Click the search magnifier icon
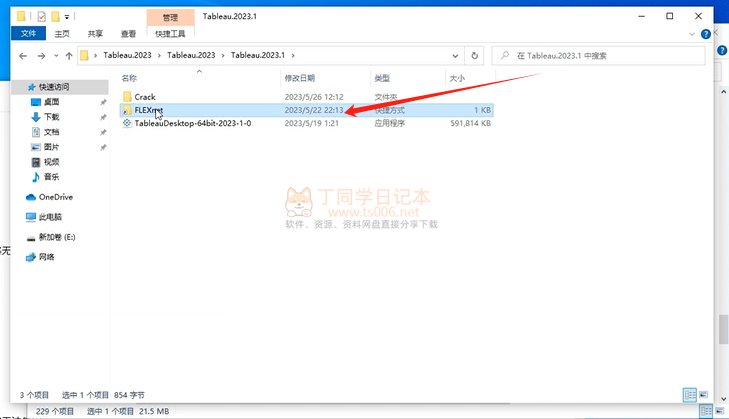 (x=504, y=55)
